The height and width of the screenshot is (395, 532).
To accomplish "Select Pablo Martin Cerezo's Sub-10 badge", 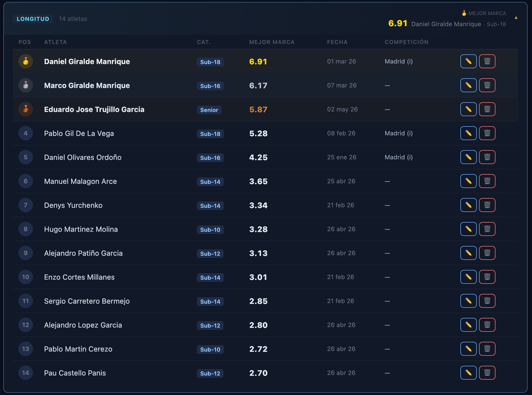I will click(x=210, y=349).
